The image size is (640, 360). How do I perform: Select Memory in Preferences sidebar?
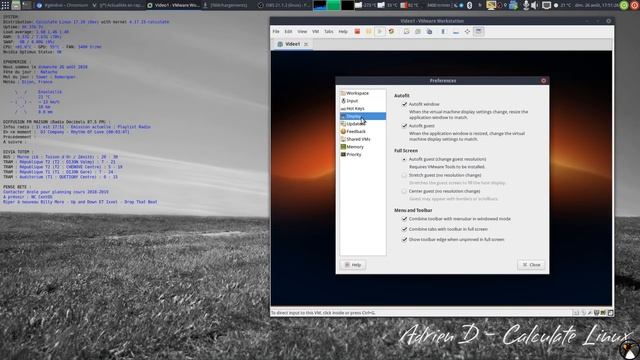click(362, 147)
